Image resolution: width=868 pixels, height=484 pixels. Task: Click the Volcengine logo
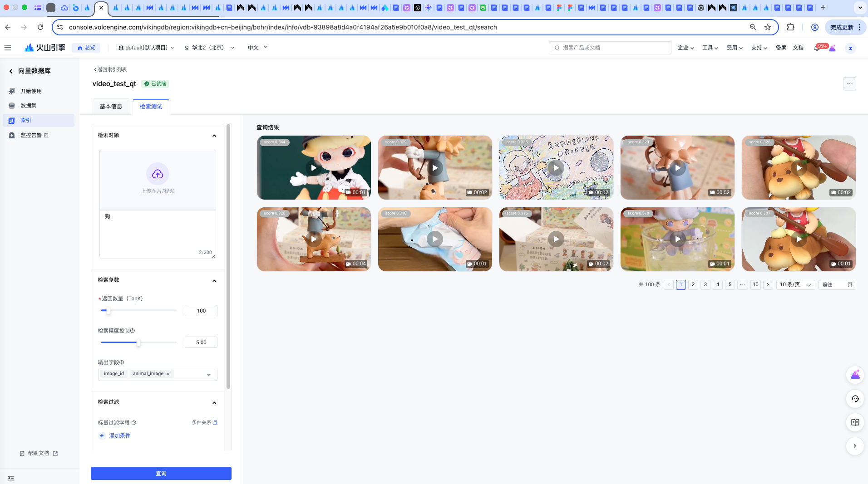pos(45,48)
